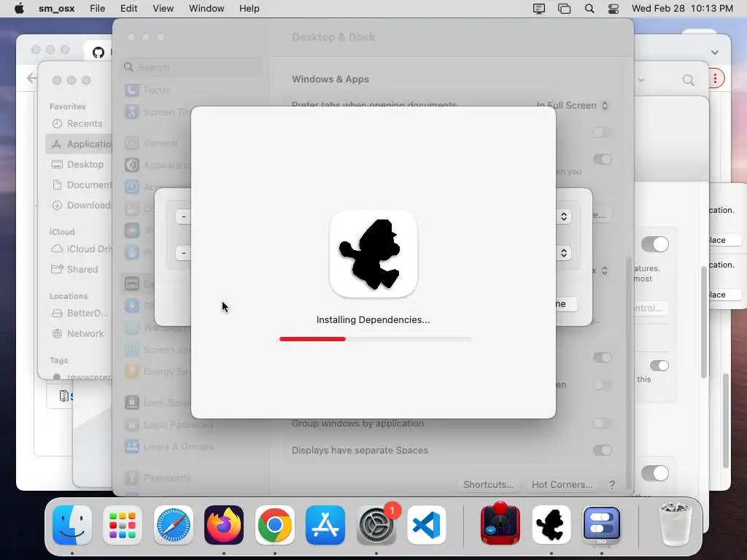Viewport: 747px width, 560px height.
Task: Toggle the bottom-right switch in the background window
Action: tap(655, 472)
